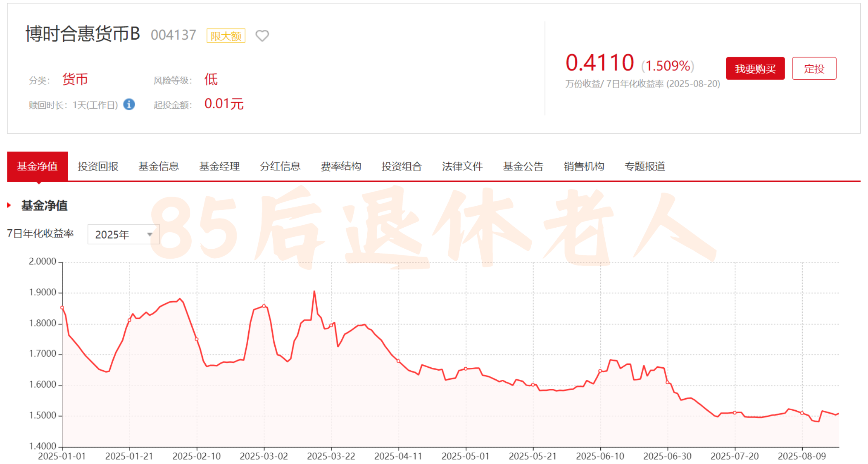Click the fund code 004137

coord(174,35)
